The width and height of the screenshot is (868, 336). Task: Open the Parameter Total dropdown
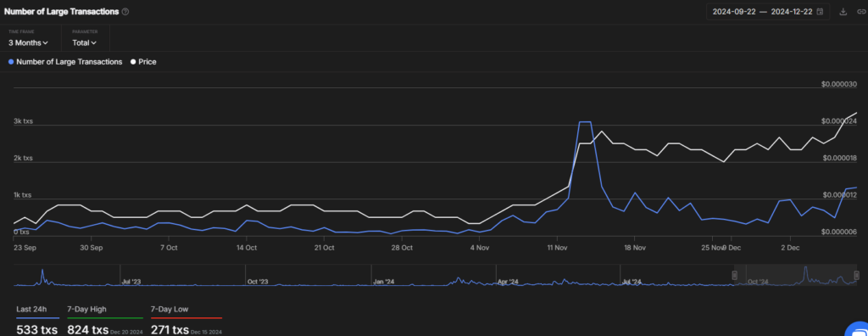85,42
